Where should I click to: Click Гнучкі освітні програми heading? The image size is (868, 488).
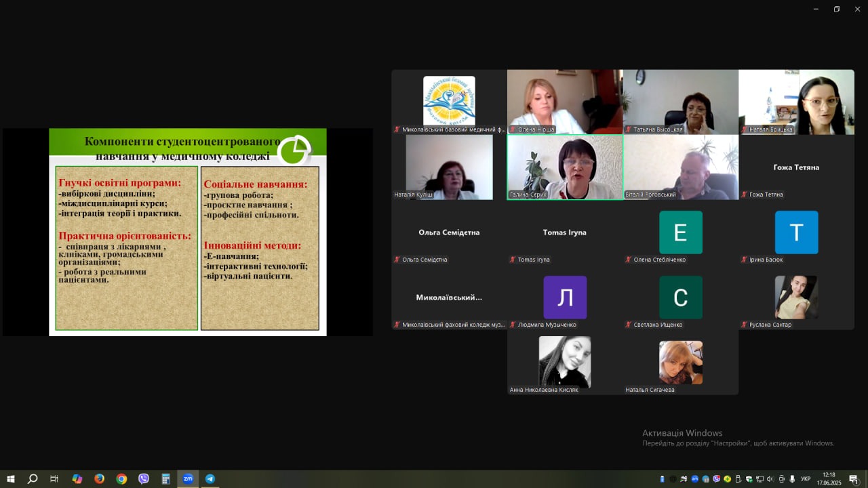(x=120, y=183)
